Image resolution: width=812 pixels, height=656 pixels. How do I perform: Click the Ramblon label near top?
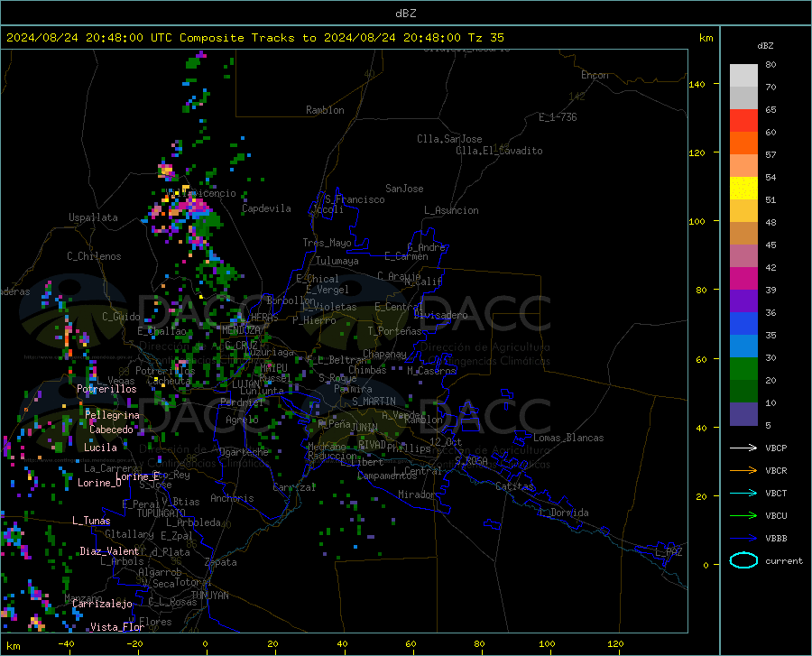click(325, 110)
